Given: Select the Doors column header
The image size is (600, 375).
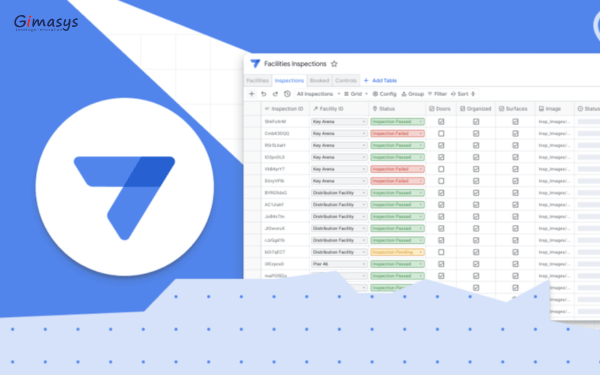Looking at the screenshot, I should tap(440, 109).
